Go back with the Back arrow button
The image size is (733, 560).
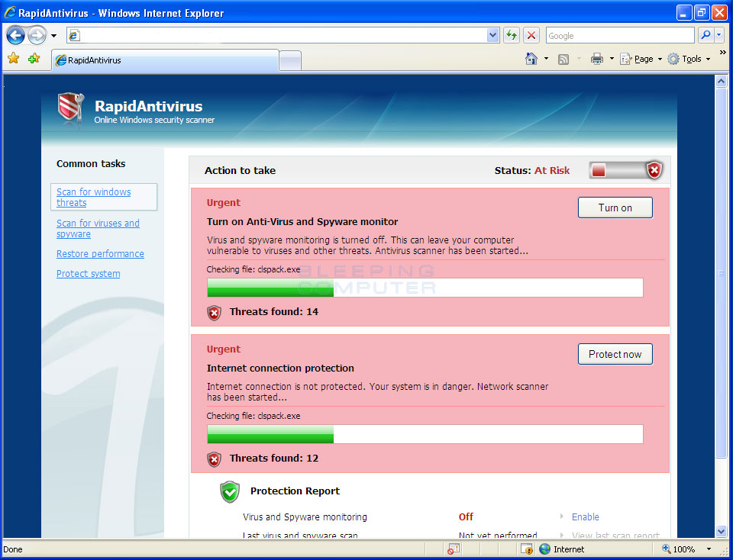click(x=15, y=35)
